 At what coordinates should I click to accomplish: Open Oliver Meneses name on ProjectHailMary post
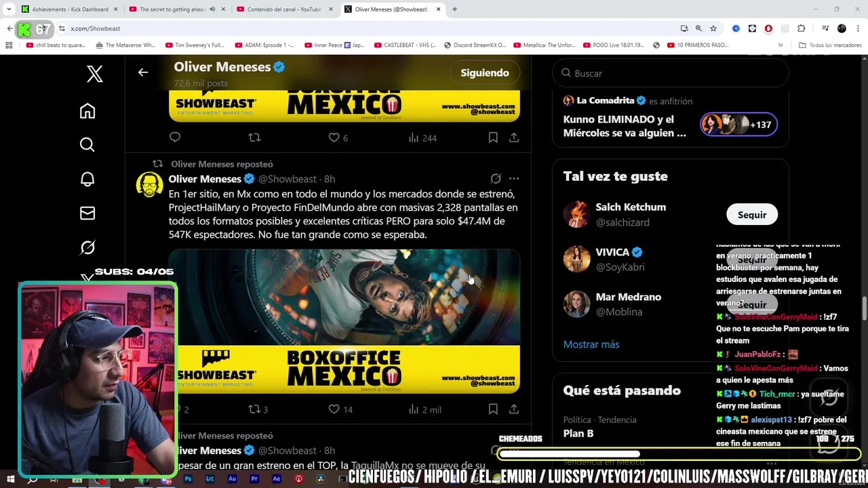tap(205, 179)
